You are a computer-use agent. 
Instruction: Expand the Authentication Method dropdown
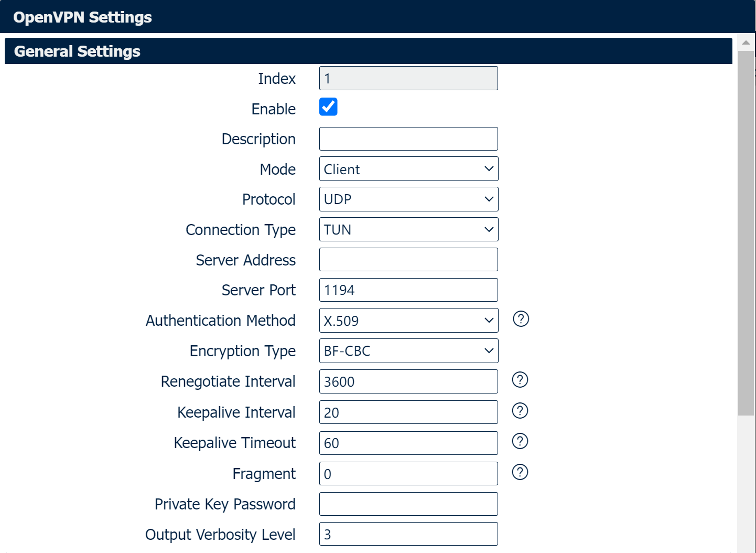click(408, 321)
